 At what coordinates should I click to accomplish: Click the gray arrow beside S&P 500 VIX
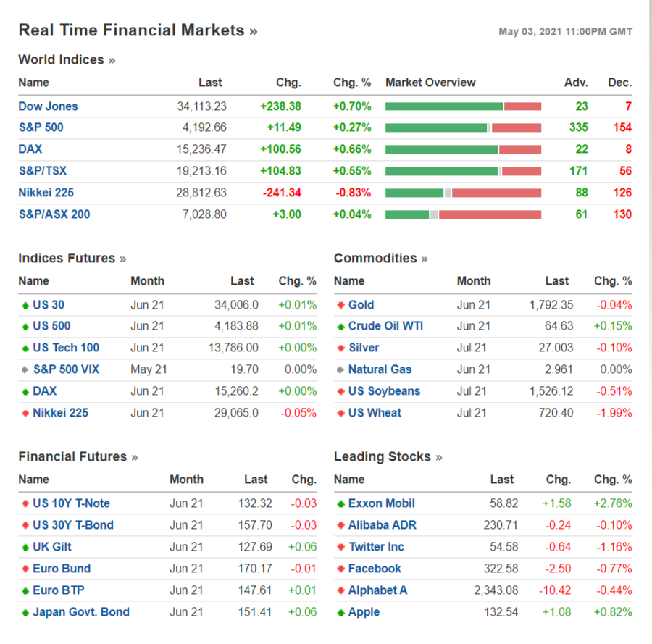25,370
